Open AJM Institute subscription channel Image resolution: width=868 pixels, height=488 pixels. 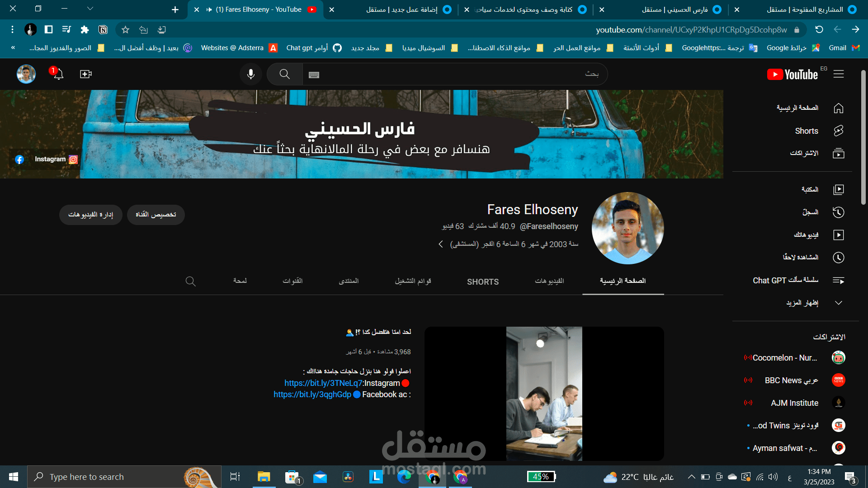[794, 403]
